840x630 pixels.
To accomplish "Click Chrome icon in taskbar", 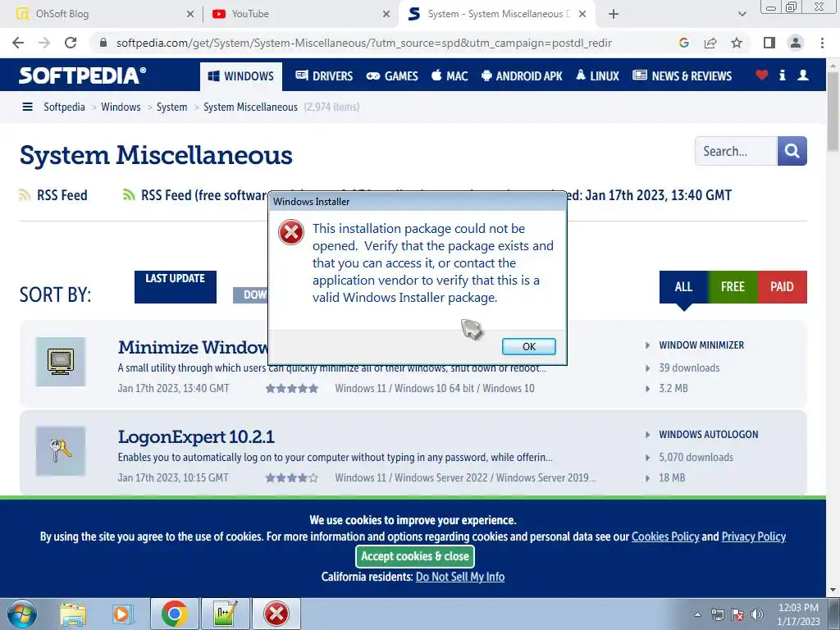I will pos(175,614).
